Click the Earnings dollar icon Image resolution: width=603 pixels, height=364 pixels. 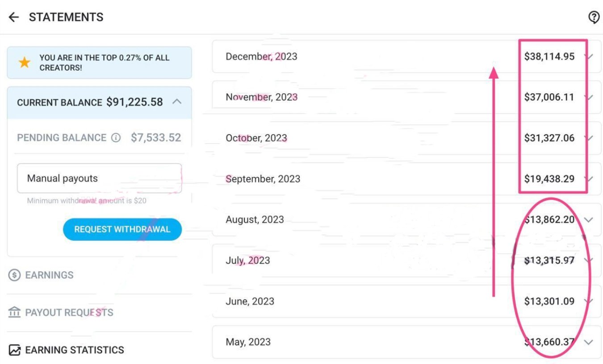(14, 275)
